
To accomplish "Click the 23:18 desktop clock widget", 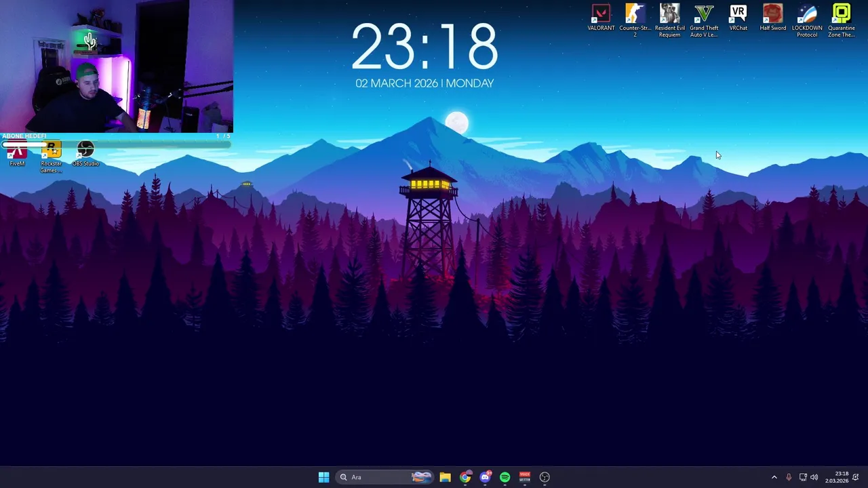I will pos(425,47).
